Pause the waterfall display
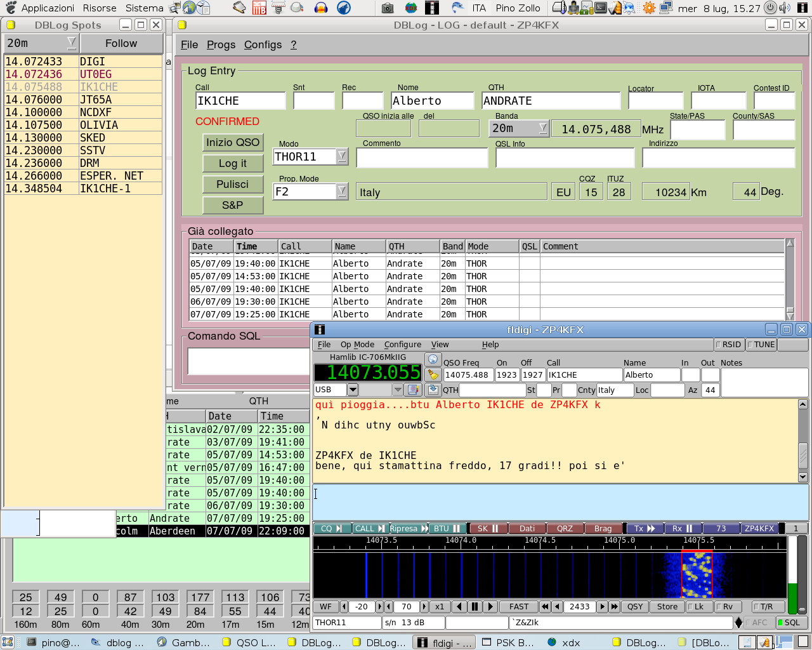Image resolution: width=812 pixels, height=650 pixels. click(475, 607)
